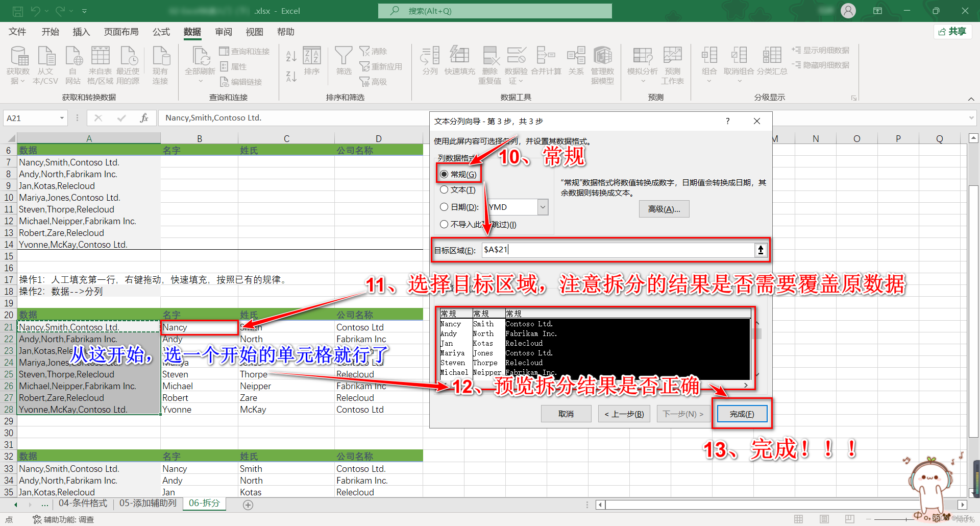Expand the formula bar chevron
This screenshot has height=526, width=980.
point(971,118)
